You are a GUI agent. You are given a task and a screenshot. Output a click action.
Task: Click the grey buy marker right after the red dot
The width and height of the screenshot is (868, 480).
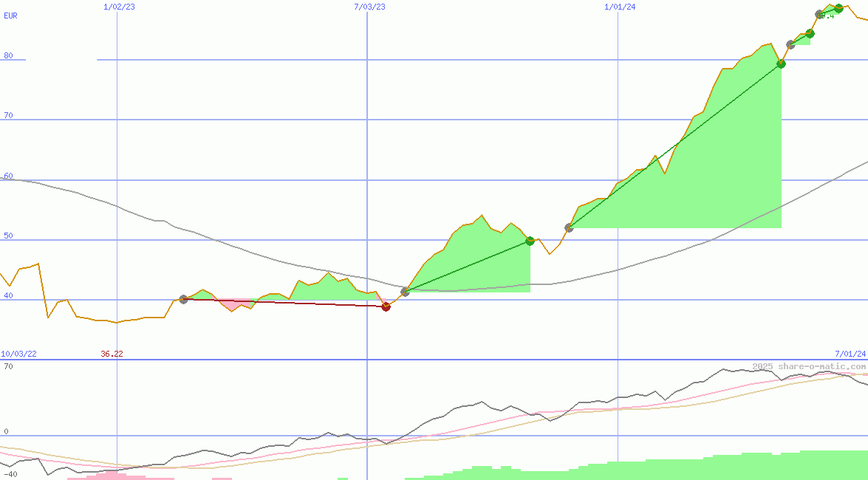pos(405,292)
